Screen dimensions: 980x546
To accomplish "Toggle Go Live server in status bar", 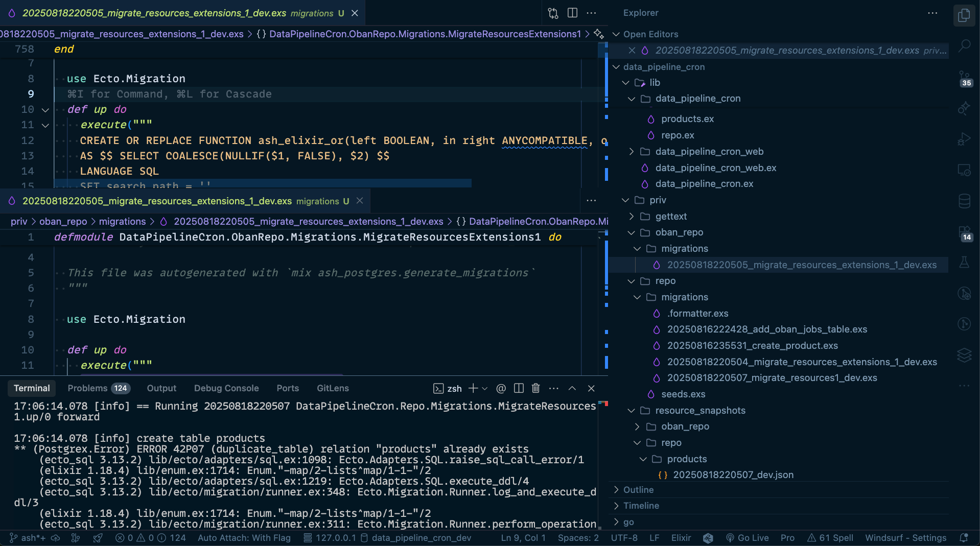I will point(747,538).
